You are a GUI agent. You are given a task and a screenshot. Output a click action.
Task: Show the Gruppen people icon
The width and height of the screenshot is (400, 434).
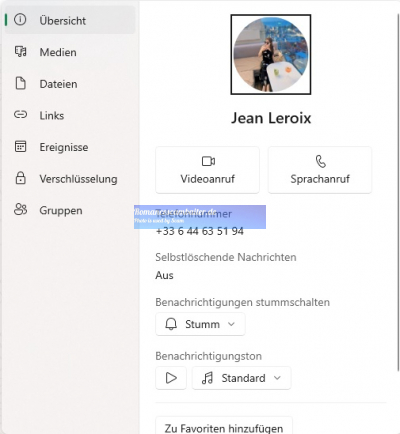pos(20,210)
